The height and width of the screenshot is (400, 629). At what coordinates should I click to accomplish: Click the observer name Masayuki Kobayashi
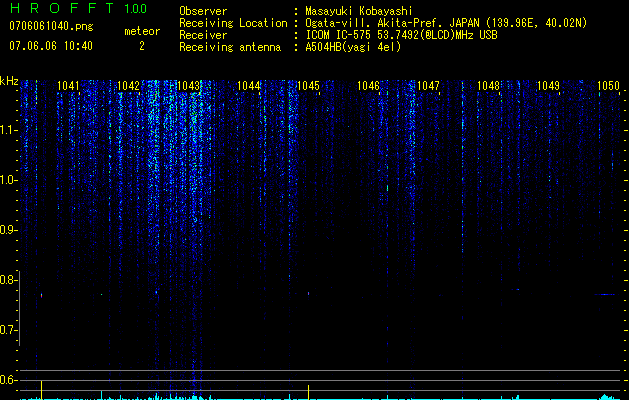pos(359,11)
